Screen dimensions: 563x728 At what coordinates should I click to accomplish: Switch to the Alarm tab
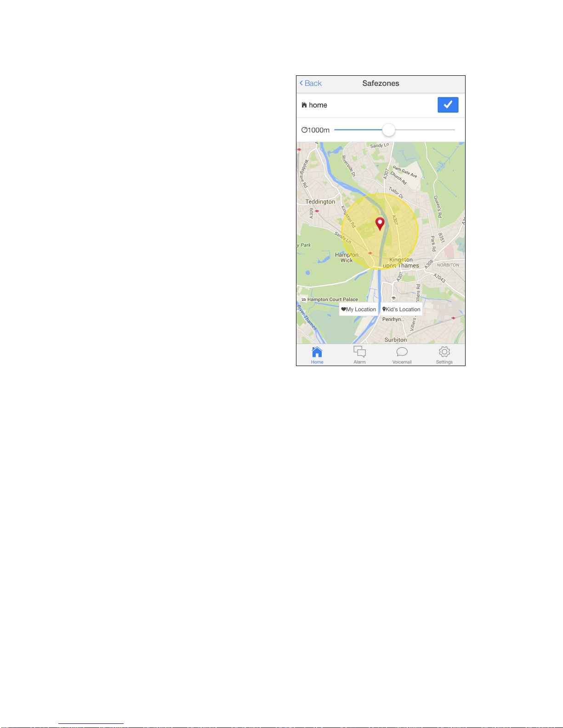pyautogui.click(x=359, y=355)
